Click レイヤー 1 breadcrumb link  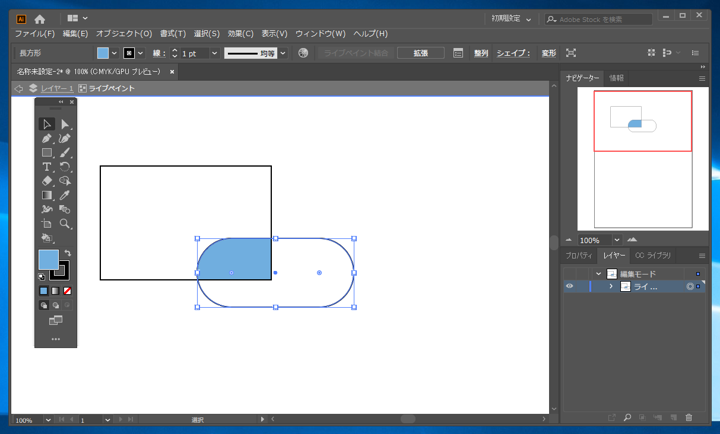click(56, 89)
